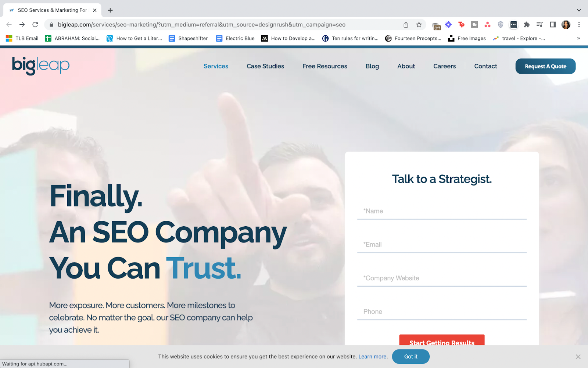Screen dimensions: 588x368
Task: Click into the Company Website field
Action: click(x=442, y=278)
